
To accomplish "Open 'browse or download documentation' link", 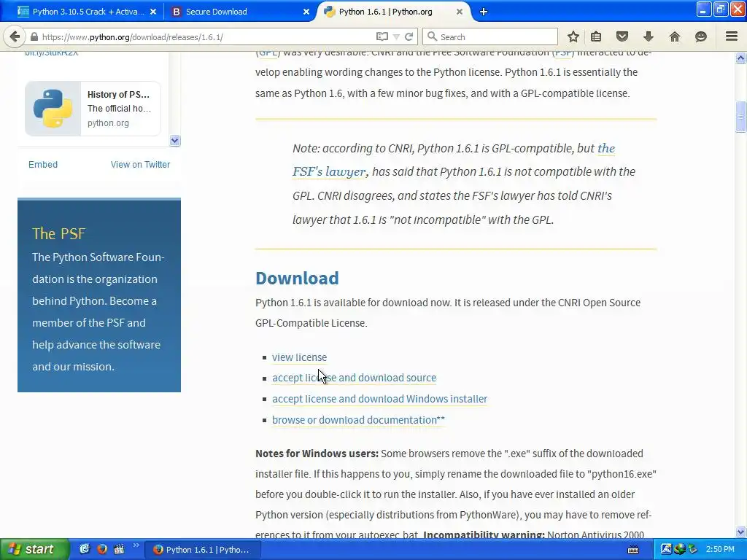I will click(358, 420).
